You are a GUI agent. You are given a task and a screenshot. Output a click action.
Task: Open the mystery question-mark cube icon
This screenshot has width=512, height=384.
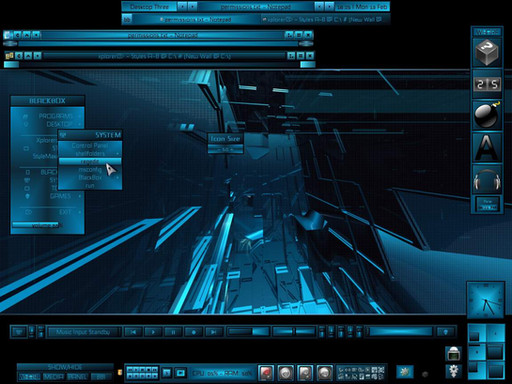[487, 52]
